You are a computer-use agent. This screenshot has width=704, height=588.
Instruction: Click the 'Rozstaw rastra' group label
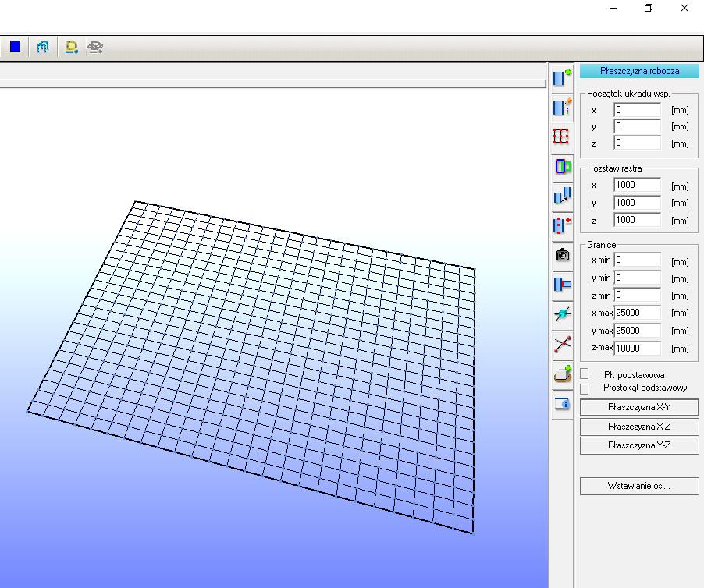[x=614, y=168]
